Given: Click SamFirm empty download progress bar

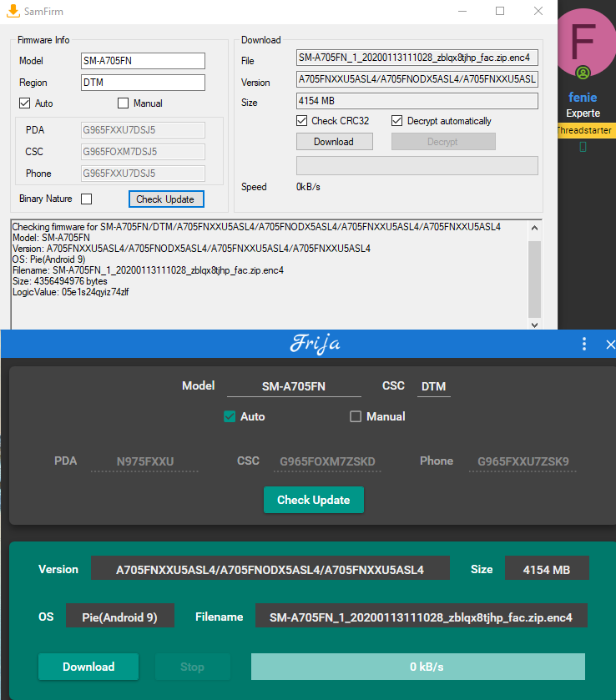Looking at the screenshot, I should 417,166.
